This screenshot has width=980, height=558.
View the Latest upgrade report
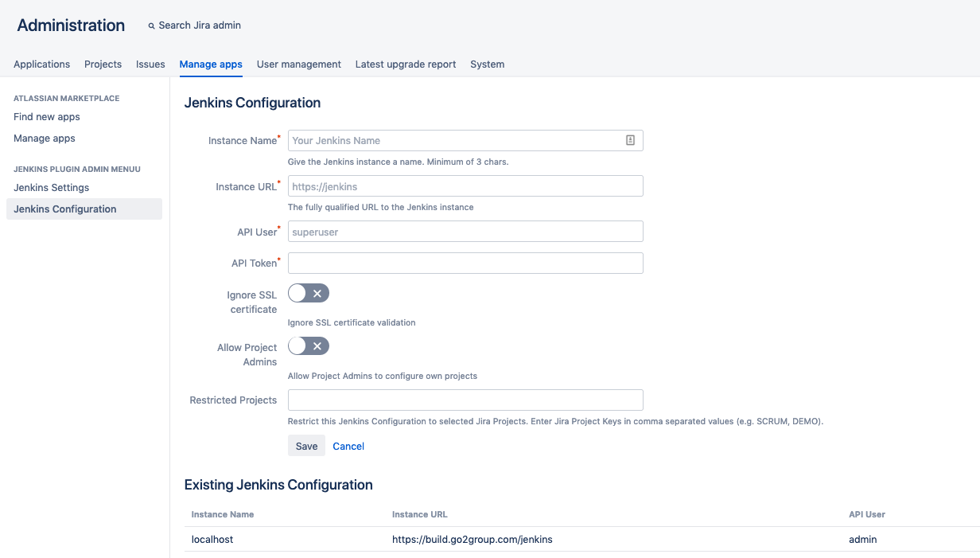coord(406,64)
